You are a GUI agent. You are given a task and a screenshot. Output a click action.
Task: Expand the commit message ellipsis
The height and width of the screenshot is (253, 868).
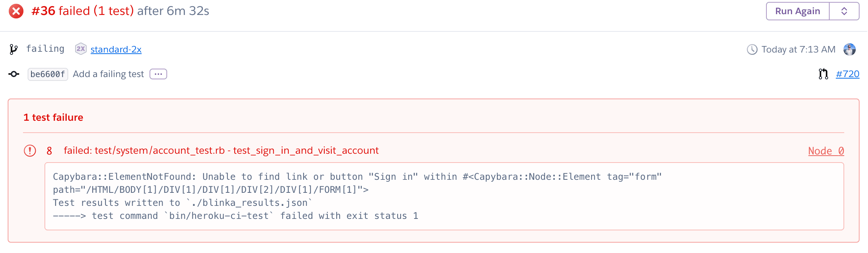click(158, 74)
